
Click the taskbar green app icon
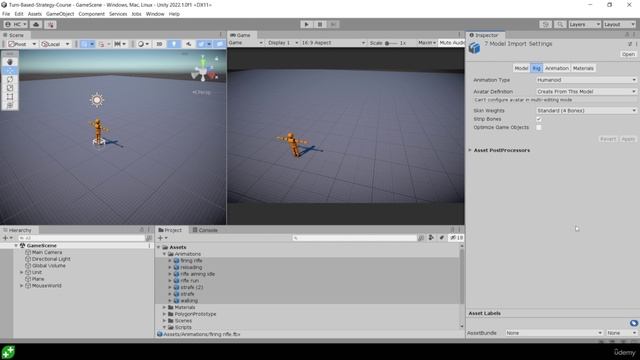(x=8, y=352)
